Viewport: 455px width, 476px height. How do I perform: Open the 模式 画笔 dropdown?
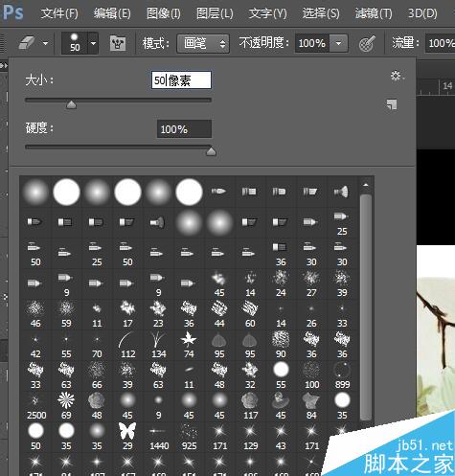tap(203, 43)
